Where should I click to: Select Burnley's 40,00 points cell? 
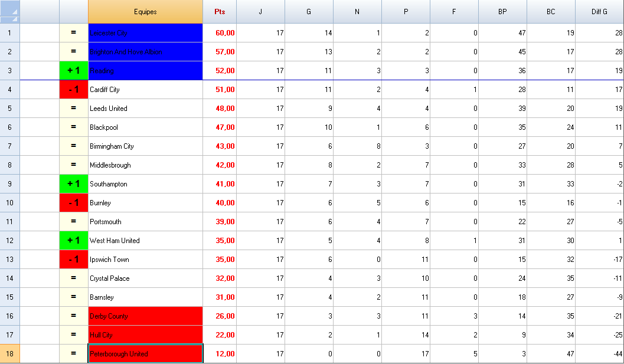[x=220, y=203]
